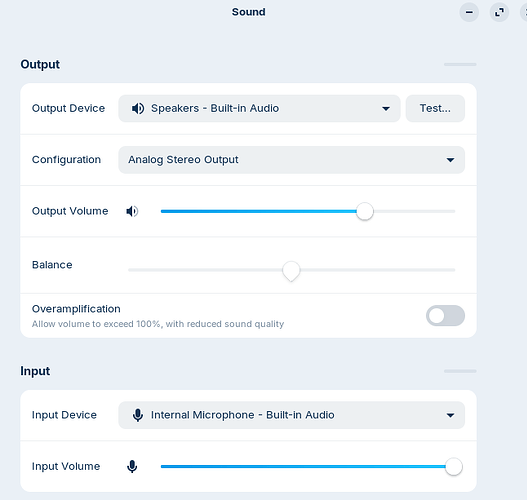The height and width of the screenshot is (500, 527).
Task: Open the Output Device dropdown
Action: (259, 109)
